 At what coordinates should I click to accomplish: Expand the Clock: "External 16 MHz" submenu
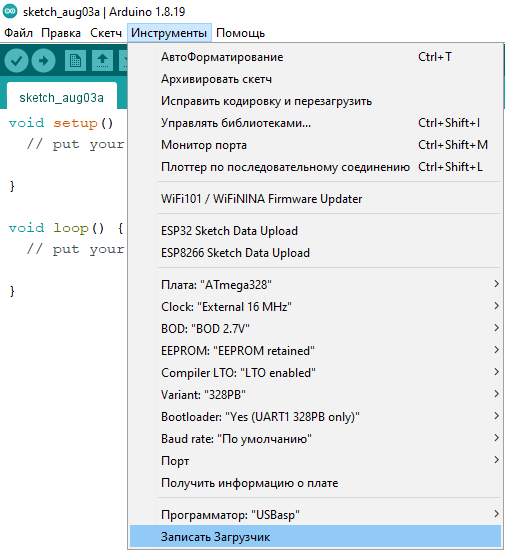coord(315,307)
